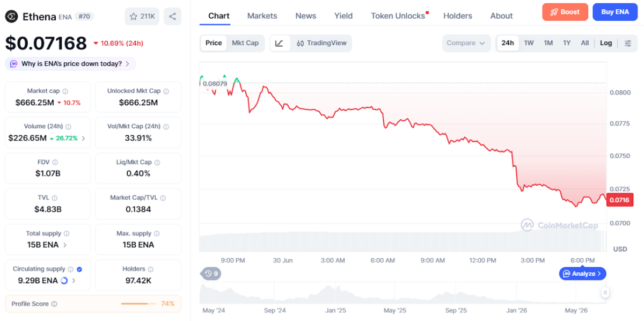The height and width of the screenshot is (321, 644).
Task: Click the Boost button
Action: tap(565, 12)
